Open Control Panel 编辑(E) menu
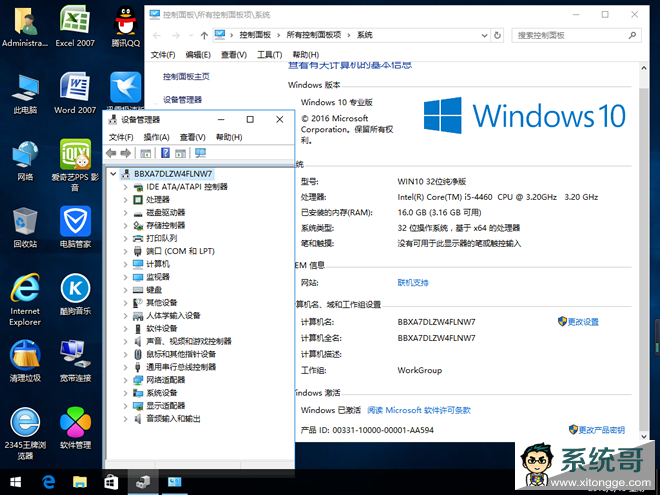The height and width of the screenshot is (495, 660). 198,55
